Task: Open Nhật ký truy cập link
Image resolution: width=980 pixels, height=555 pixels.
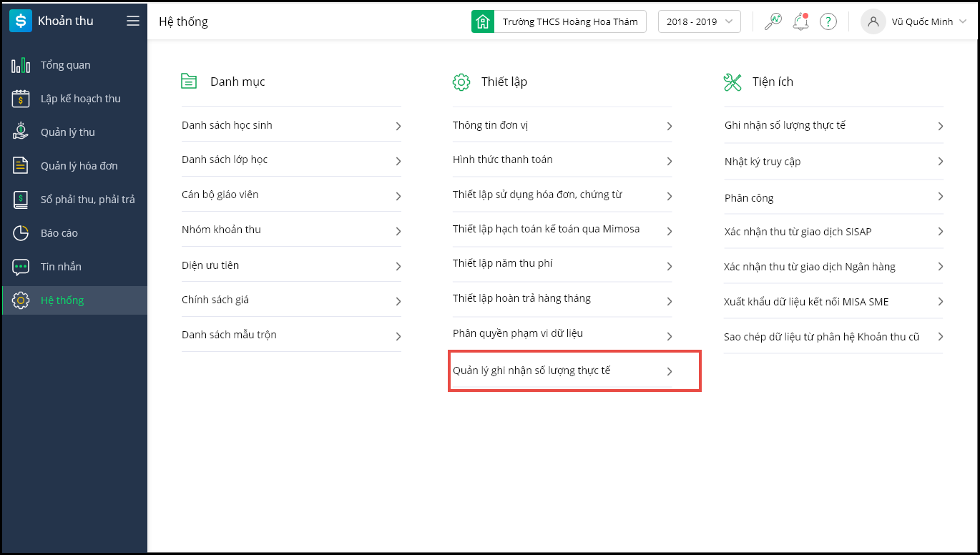Action: pos(763,162)
